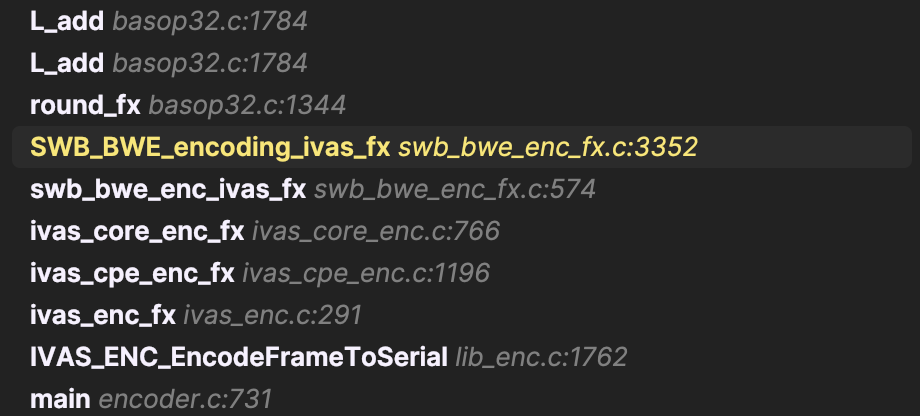920x416 pixels.
Task: Select the topmost L_add stack frame
Action: [67, 21]
